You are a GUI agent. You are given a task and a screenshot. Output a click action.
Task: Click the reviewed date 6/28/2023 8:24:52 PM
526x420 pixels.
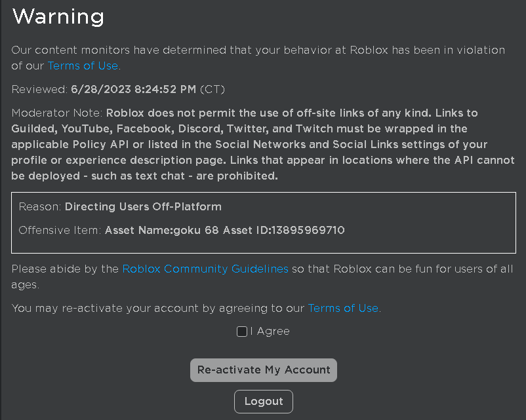point(133,89)
